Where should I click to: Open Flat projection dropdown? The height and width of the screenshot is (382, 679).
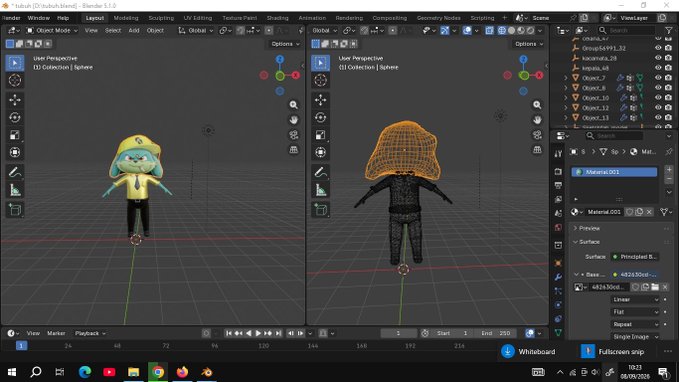(635, 312)
